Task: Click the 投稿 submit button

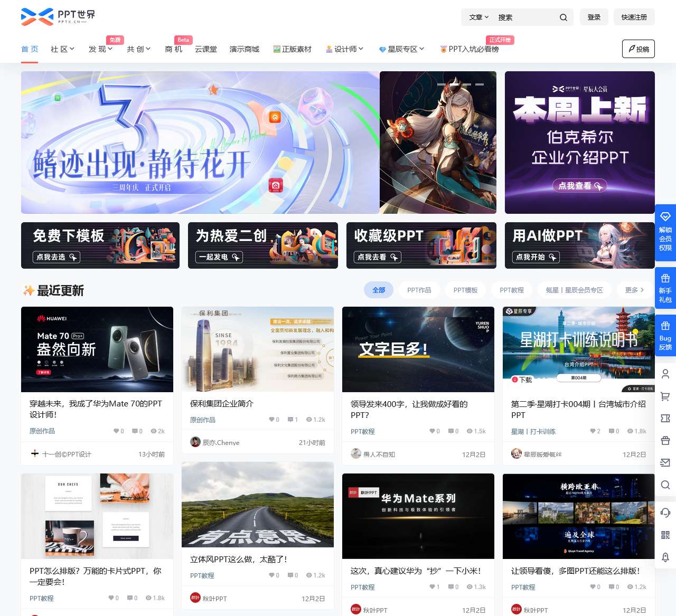Action: tap(639, 49)
